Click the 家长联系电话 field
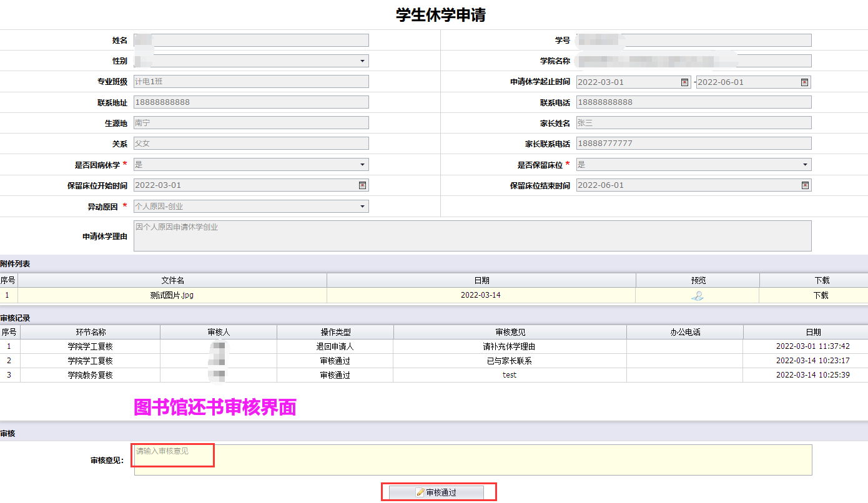The width and height of the screenshot is (868, 503). pyautogui.click(x=693, y=144)
